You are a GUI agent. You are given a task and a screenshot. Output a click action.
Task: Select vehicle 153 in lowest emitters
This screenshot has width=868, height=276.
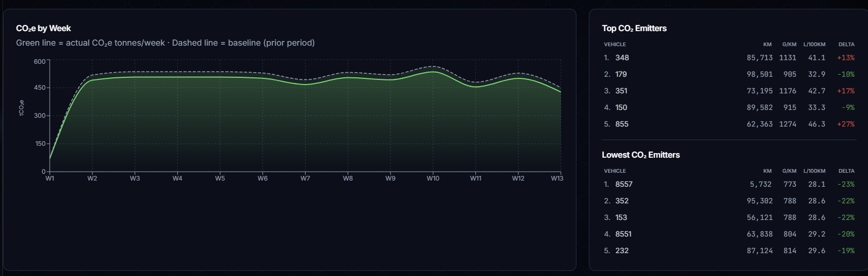coord(729,217)
